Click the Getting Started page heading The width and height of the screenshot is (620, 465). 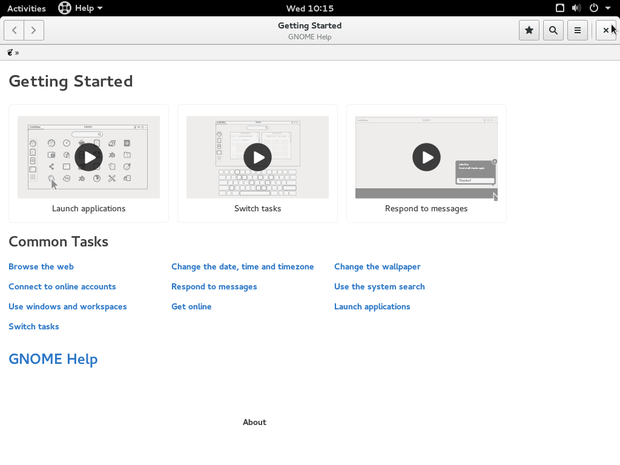tap(70, 81)
